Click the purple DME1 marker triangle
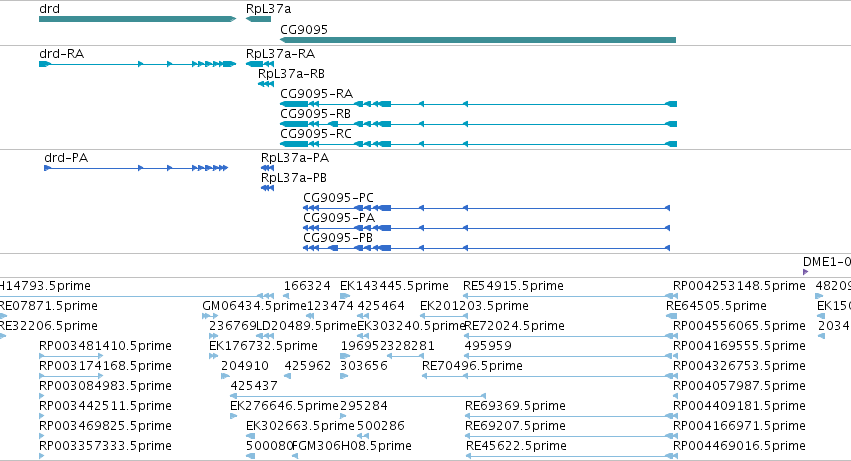 [805, 272]
